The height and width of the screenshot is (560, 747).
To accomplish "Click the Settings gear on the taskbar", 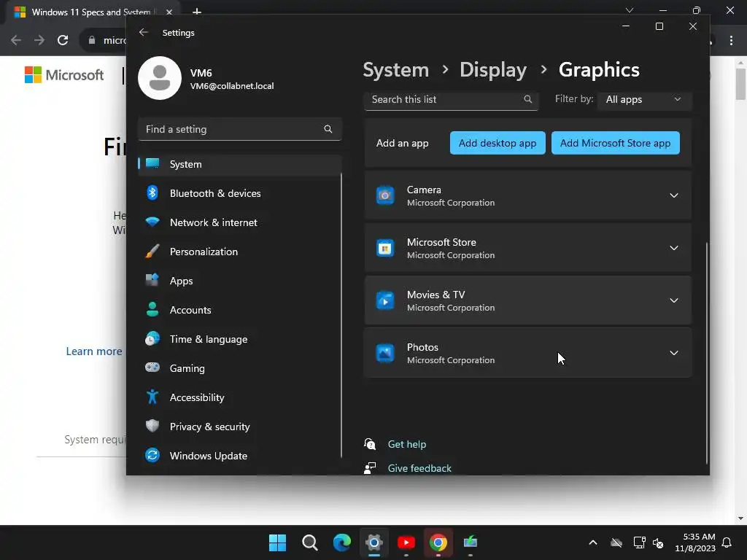I will pos(374,542).
